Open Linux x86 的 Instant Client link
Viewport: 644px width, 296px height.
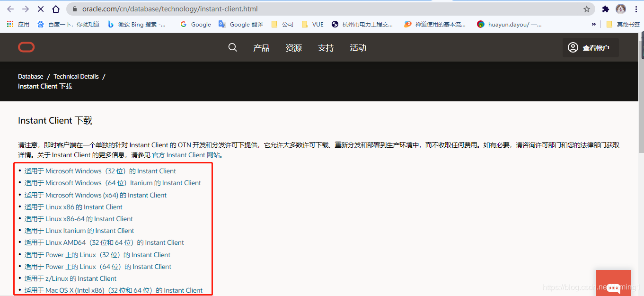tap(73, 207)
